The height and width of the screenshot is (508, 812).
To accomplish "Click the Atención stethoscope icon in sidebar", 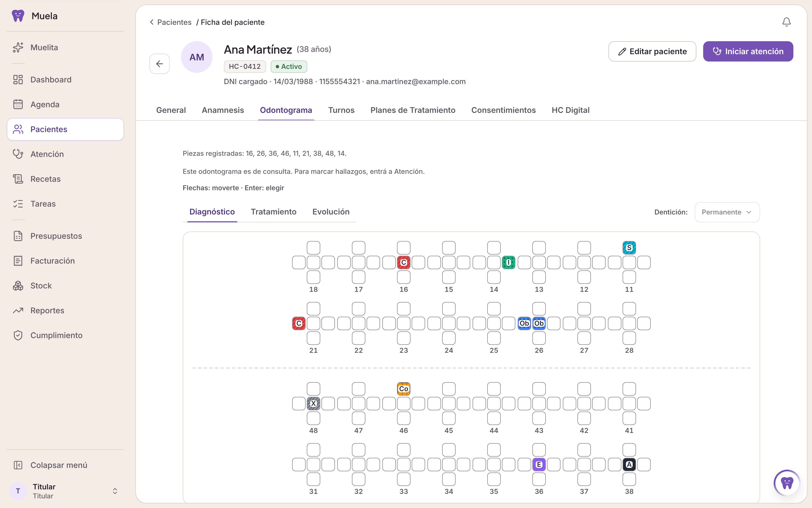I will pyautogui.click(x=18, y=154).
